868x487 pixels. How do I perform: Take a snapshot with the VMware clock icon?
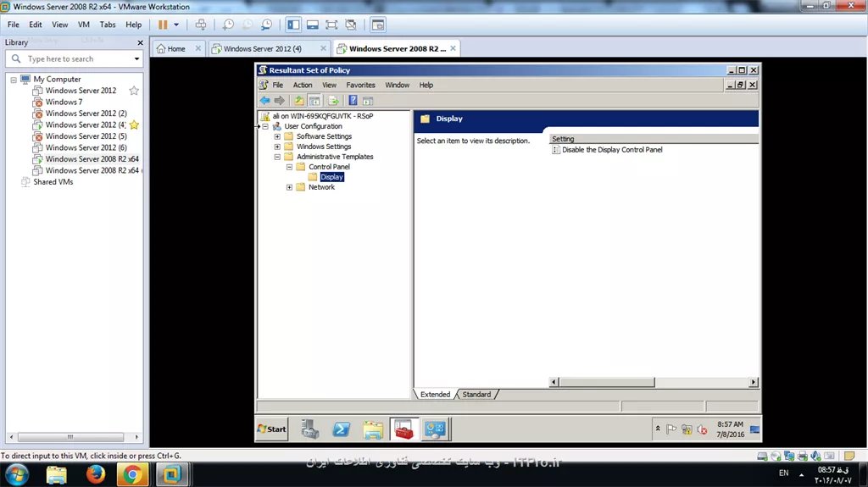coord(228,25)
